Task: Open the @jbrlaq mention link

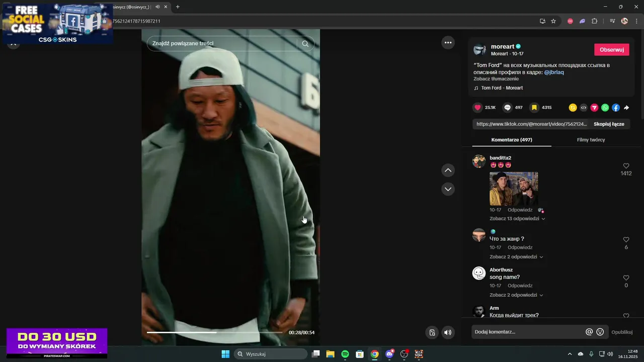Action: coord(554,72)
